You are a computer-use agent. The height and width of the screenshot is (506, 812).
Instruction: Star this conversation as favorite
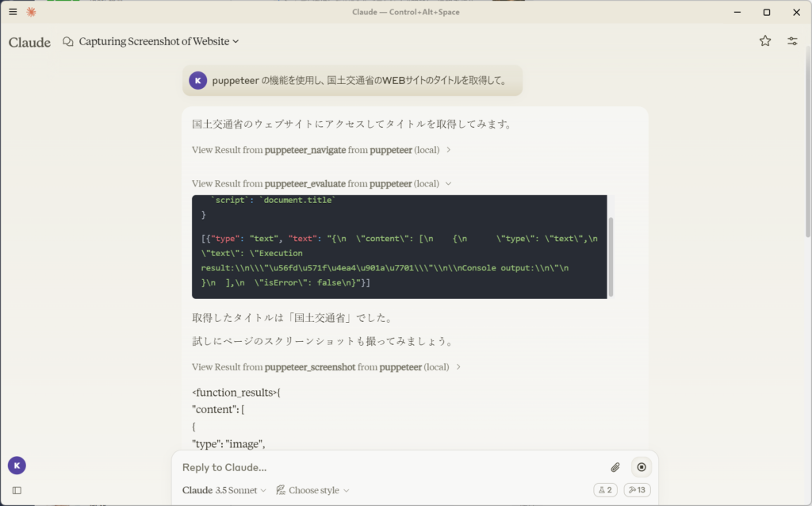click(x=765, y=41)
